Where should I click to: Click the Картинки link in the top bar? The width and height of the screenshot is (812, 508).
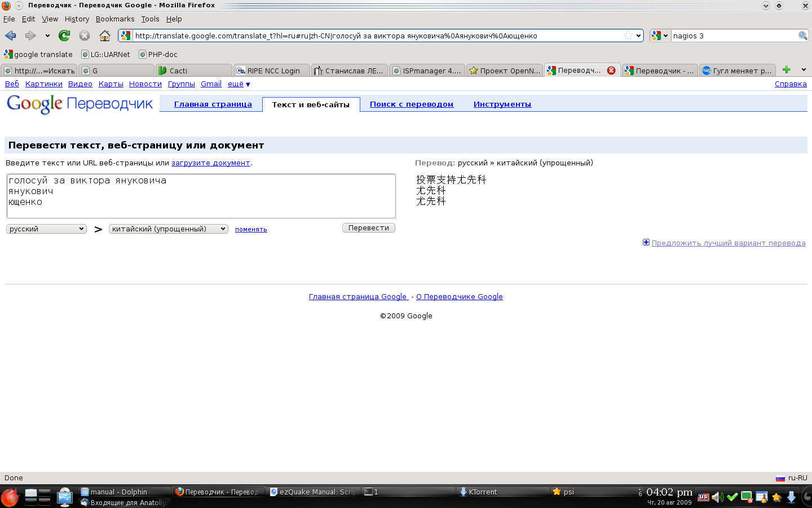44,84
